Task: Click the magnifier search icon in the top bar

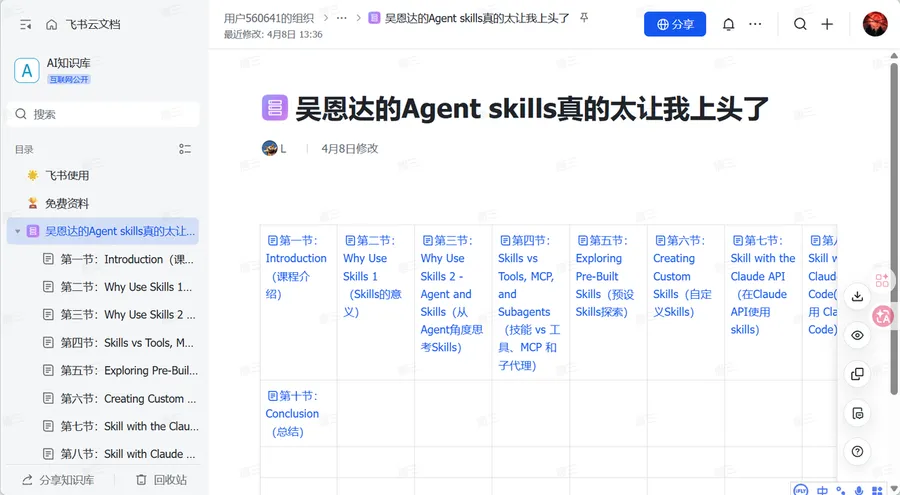Action: click(x=800, y=24)
